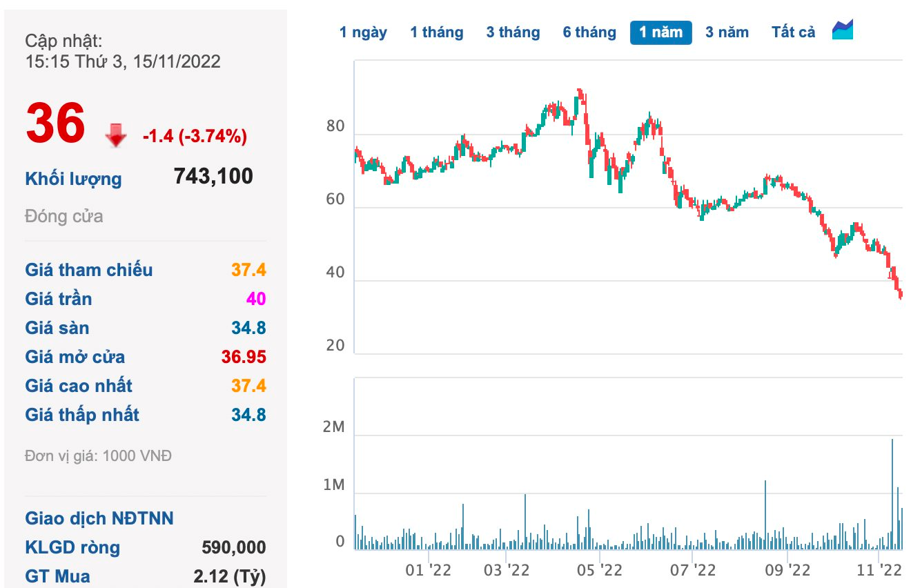Show Tất cả price history

coord(793,32)
